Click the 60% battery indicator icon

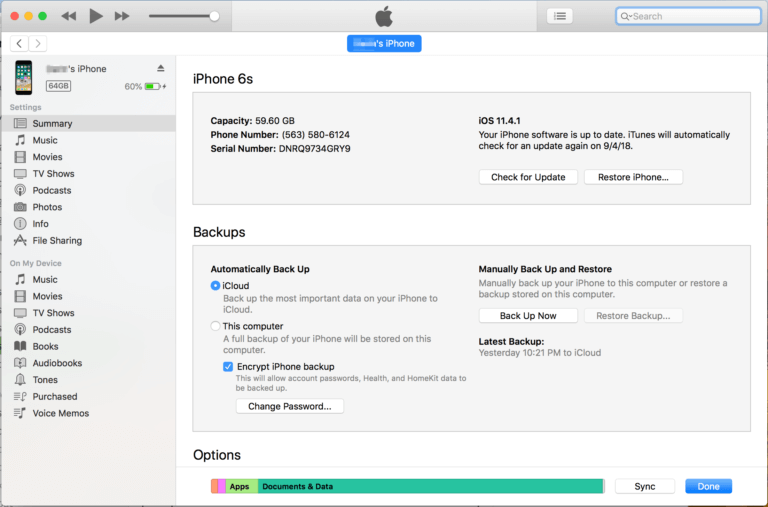coord(153,86)
